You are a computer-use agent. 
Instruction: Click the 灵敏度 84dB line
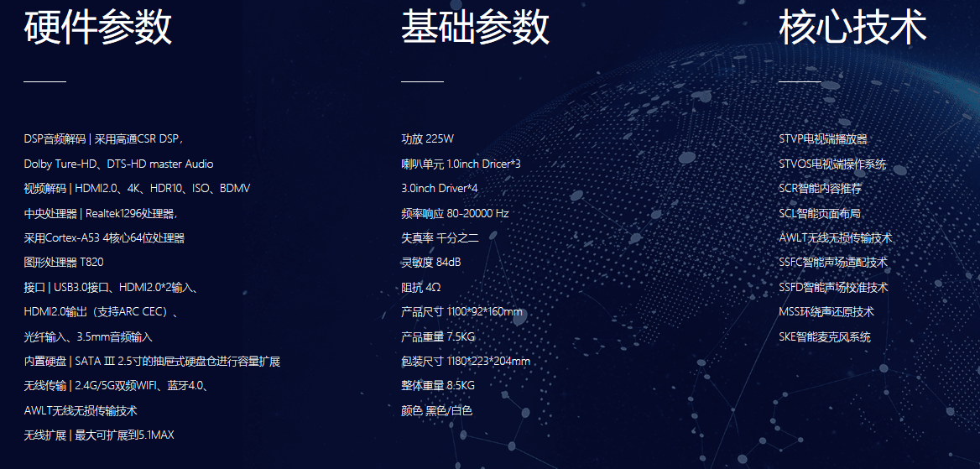431,262
